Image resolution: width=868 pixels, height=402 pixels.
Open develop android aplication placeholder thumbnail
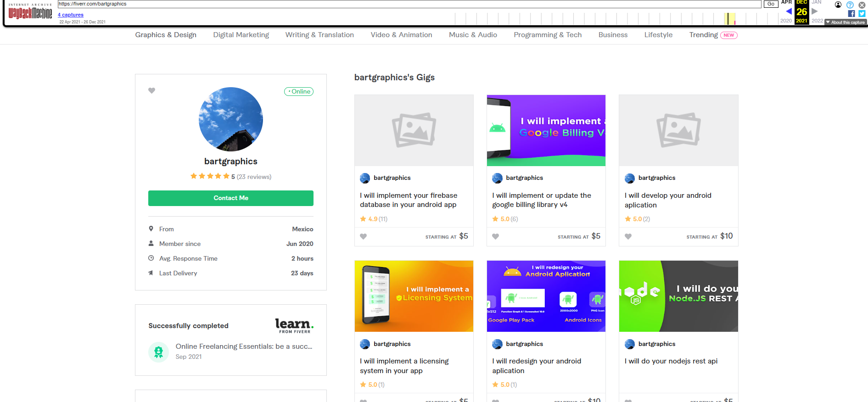pyautogui.click(x=678, y=130)
